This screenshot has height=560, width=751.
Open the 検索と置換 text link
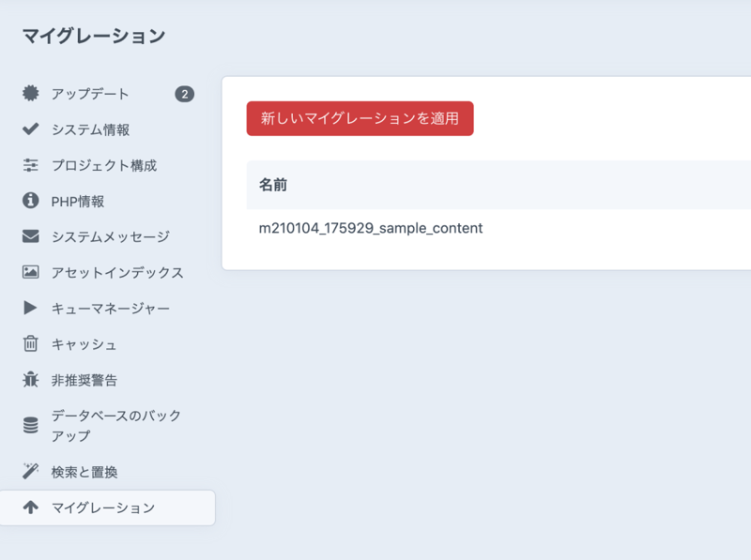click(84, 472)
